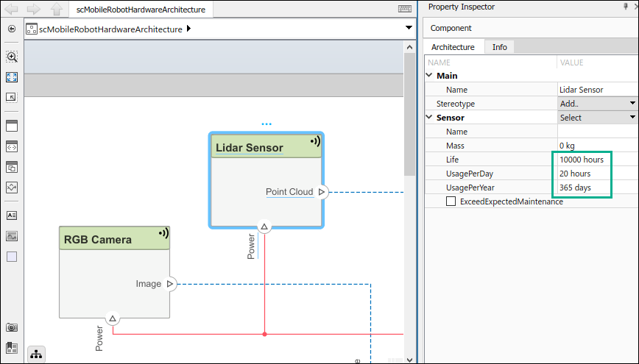Collapse the Sensor property section
Viewport: 639px width, 364px height.
tap(430, 118)
